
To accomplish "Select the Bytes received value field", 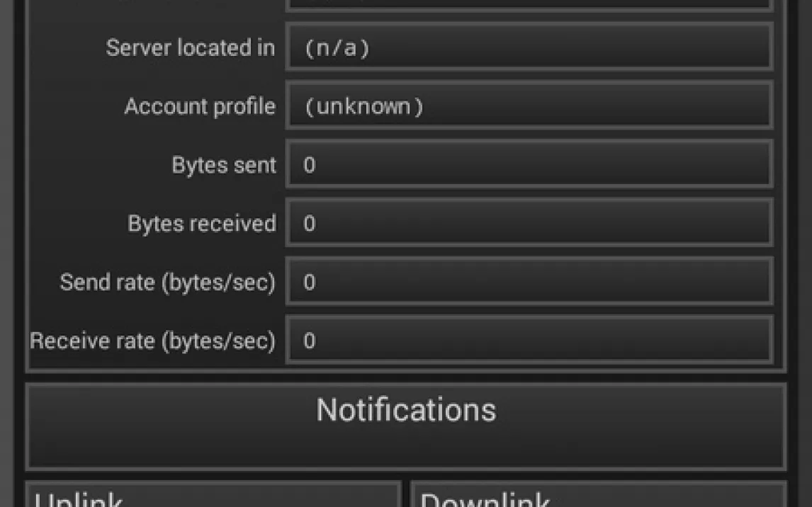I will click(x=529, y=222).
